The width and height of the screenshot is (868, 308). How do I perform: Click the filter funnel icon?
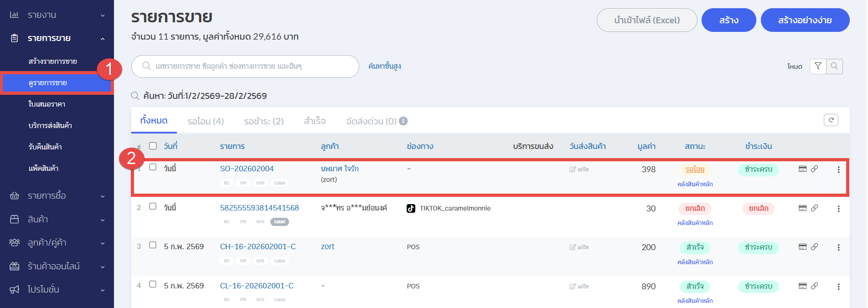coord(818,66)
